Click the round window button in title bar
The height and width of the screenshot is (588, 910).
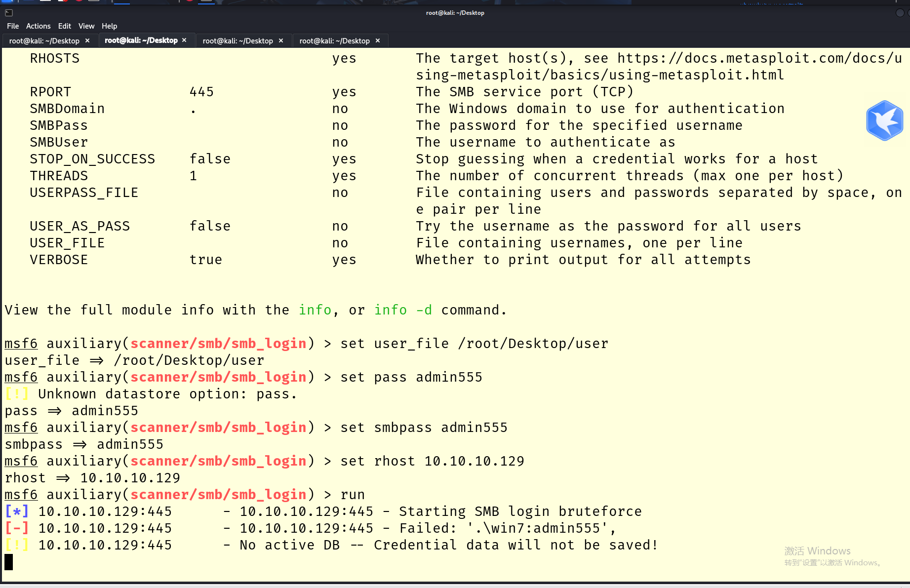click(x=900, y=13)
